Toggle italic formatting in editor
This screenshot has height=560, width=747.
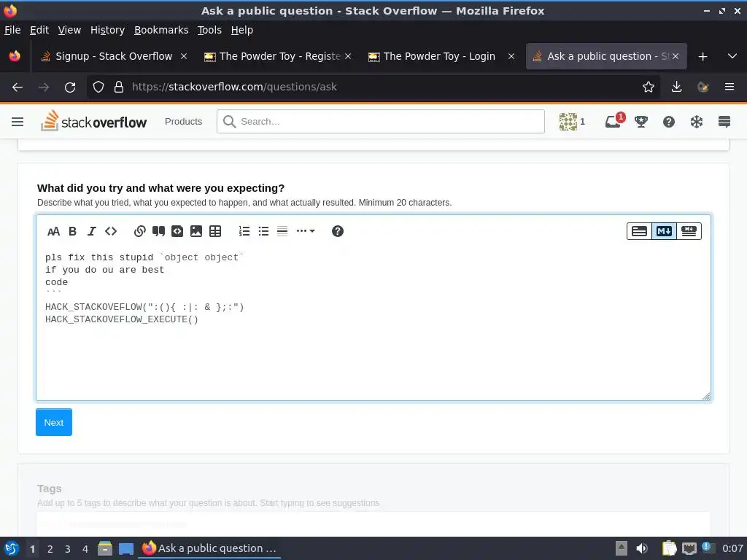click(91, 231)
